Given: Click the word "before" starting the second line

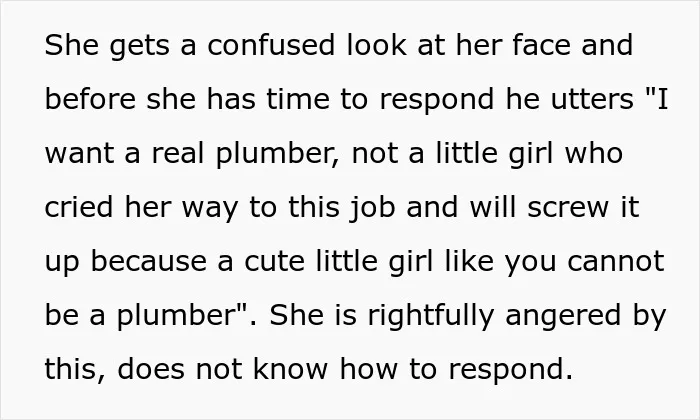Looking at the screenshot, I should click(91, 99).
